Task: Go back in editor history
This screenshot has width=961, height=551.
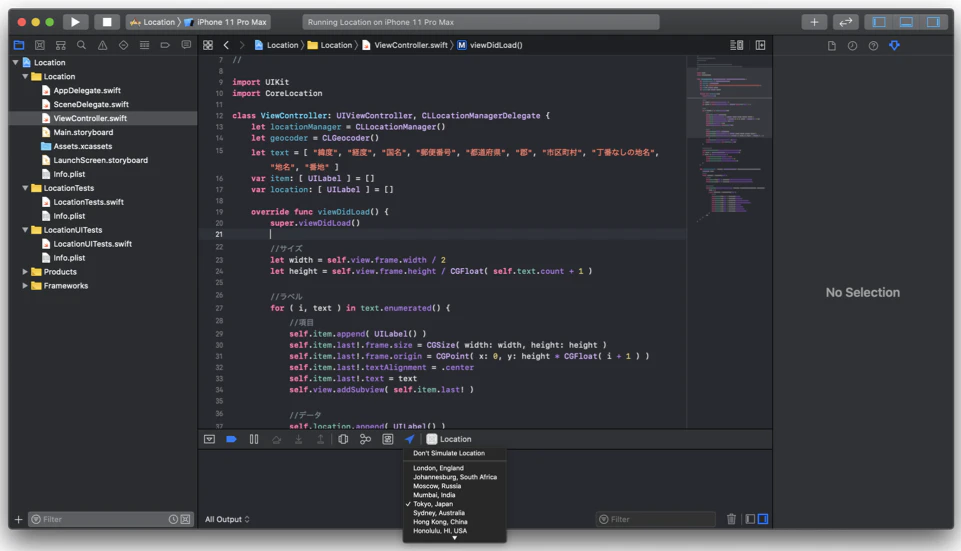Action: tap(226, 45)
